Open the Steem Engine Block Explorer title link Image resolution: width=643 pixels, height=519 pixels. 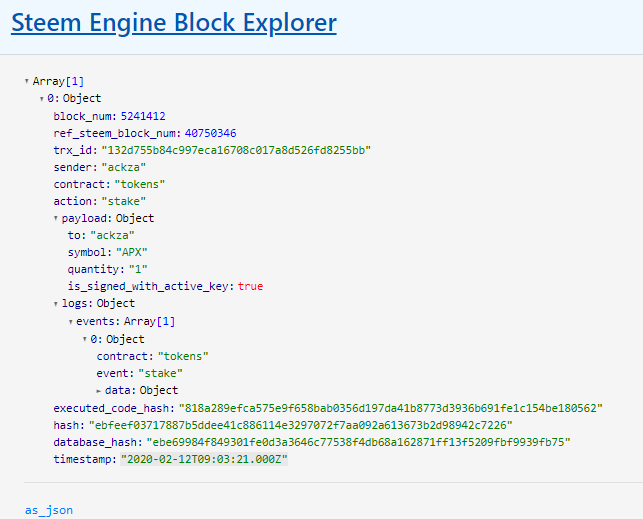(174, 23)
